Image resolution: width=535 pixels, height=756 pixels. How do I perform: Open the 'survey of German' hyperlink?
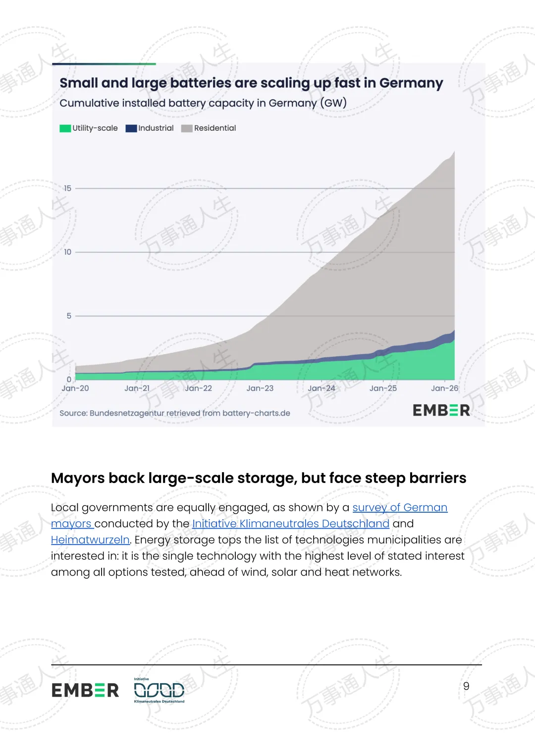pyautogui.click(x=400, y=508)
